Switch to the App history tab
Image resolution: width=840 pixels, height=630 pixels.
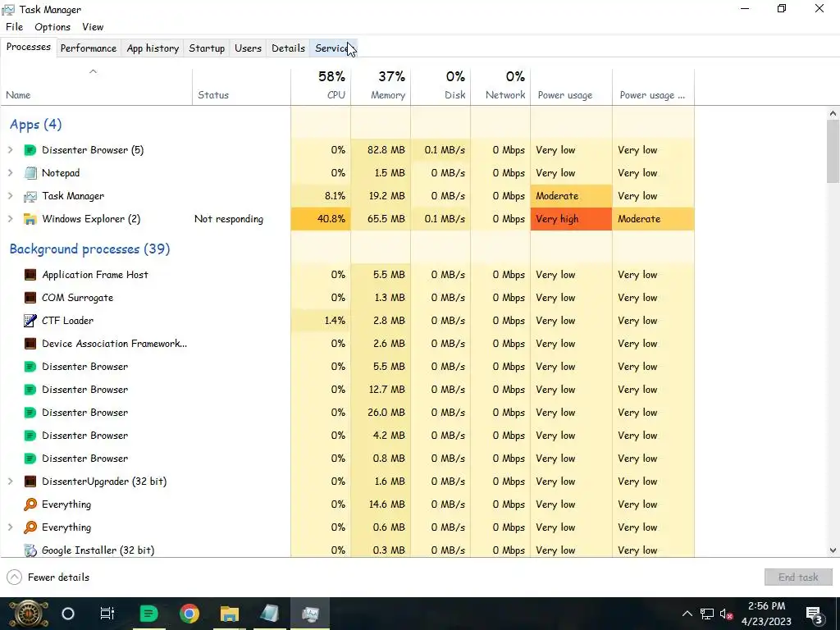[153, 48]
